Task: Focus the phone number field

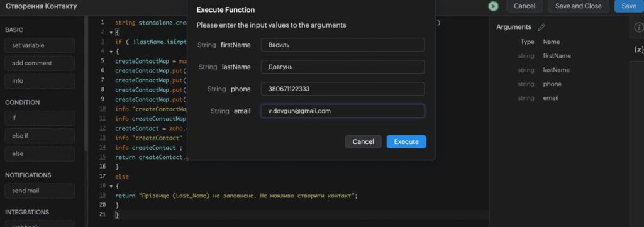Action: point(343,89)
